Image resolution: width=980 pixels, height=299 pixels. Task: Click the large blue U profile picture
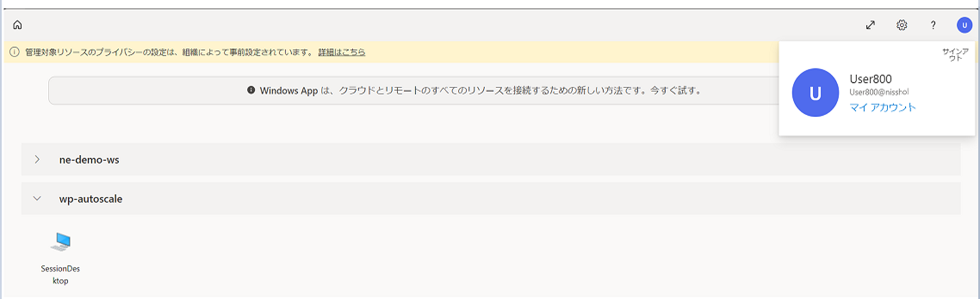click(x=815, y=93)
